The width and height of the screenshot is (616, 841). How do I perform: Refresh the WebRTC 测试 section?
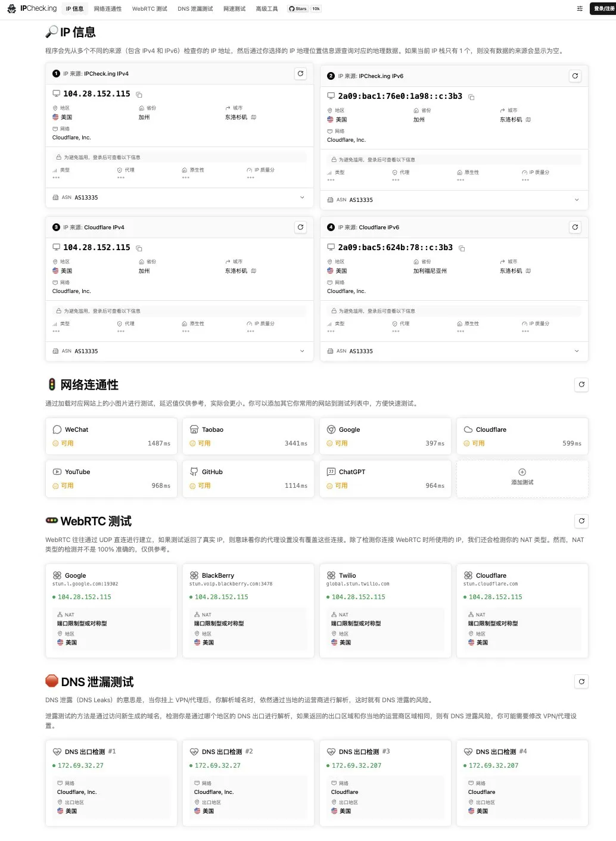click(581, 521)
